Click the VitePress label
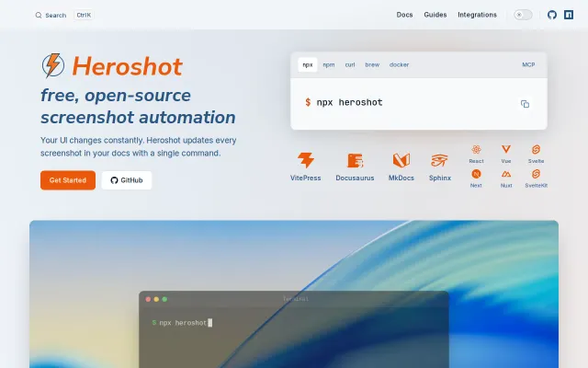This screenshot has width=588, height=368. coord(306,178)
